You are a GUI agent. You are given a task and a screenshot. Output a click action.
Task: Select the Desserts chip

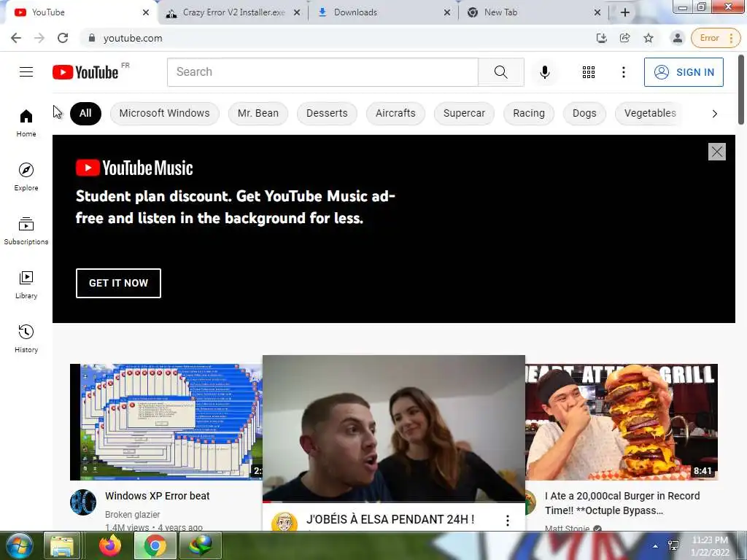327,113
